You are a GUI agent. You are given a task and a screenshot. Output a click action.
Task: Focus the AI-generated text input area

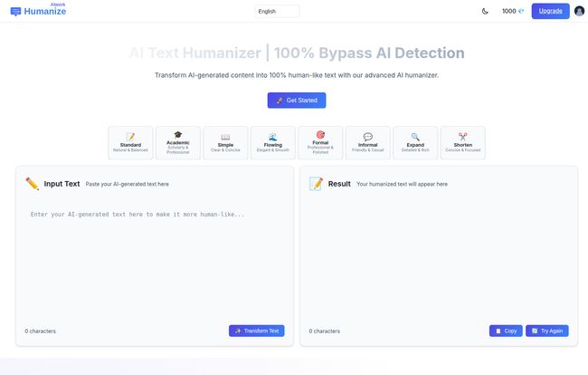coord(155,261)
